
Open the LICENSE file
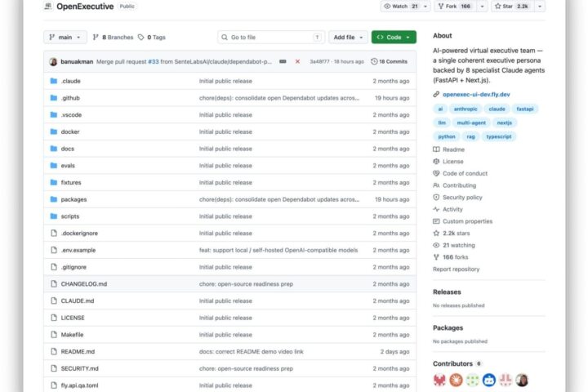(73, 318)
